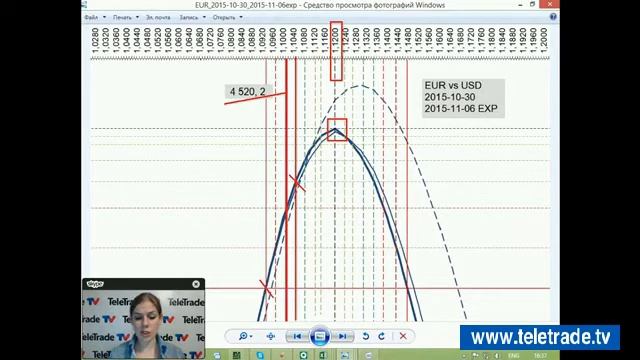Click the 1,2000 axis label
The height and width of the screenshot is (360, 640).
(x=543, y=40)
